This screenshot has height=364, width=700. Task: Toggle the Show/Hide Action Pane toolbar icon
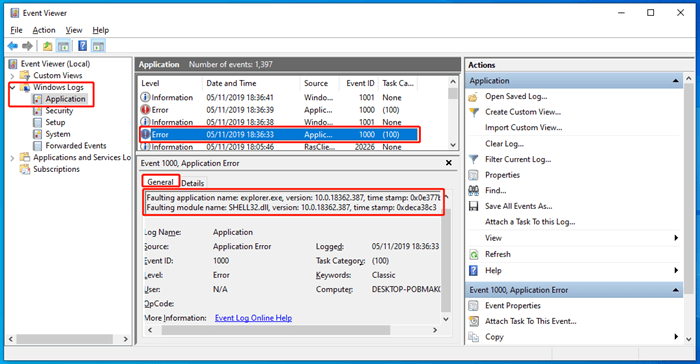point(98,46)
